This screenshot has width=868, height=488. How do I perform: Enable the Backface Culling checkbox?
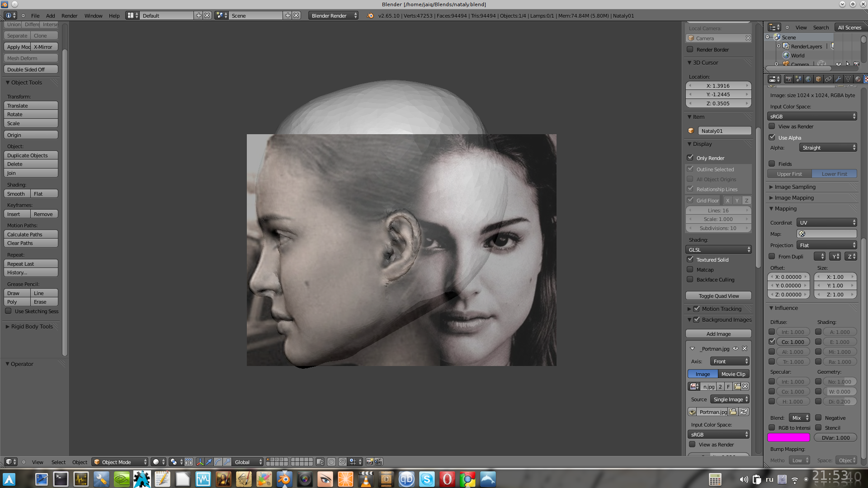point(690,279)
